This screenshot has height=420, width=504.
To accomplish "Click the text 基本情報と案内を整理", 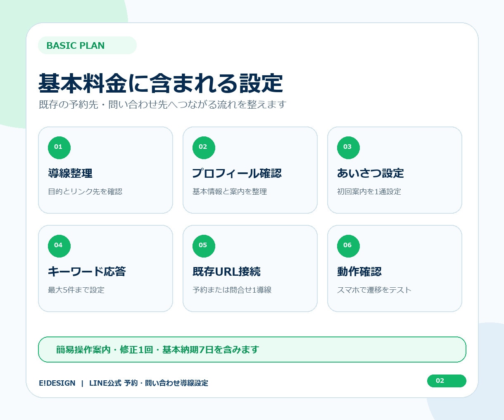I will (230, 192).
